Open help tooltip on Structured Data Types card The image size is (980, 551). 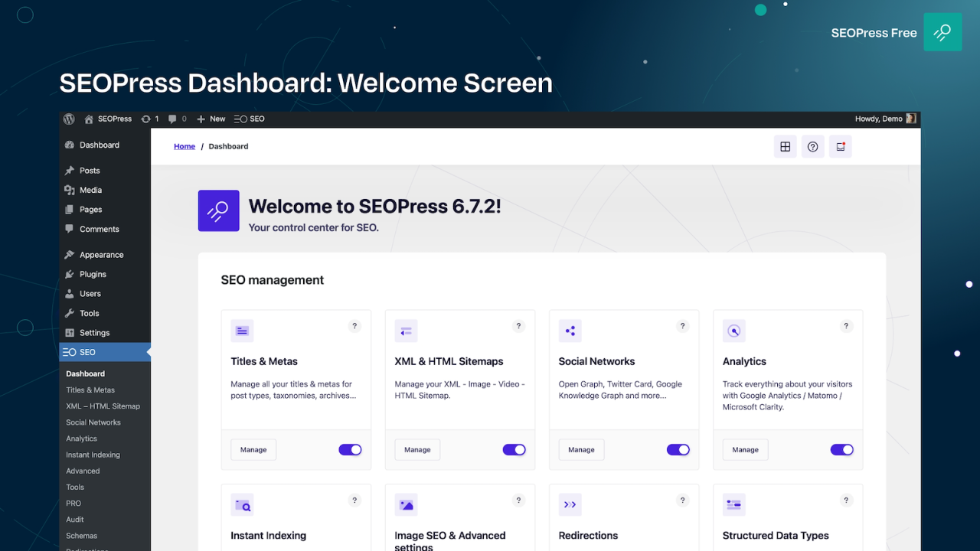coord(846,500)
